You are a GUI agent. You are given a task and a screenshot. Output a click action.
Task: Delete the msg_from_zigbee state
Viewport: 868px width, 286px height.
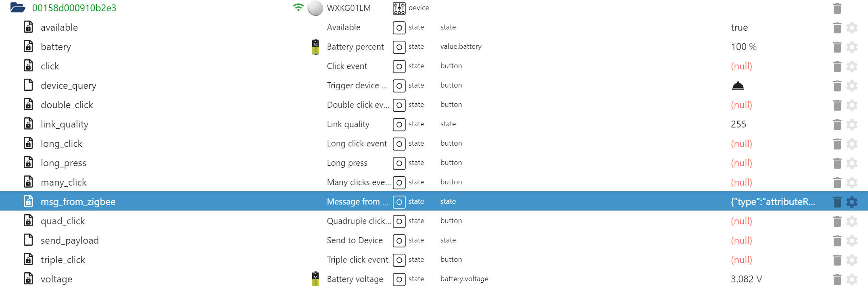tap(837, 202)
